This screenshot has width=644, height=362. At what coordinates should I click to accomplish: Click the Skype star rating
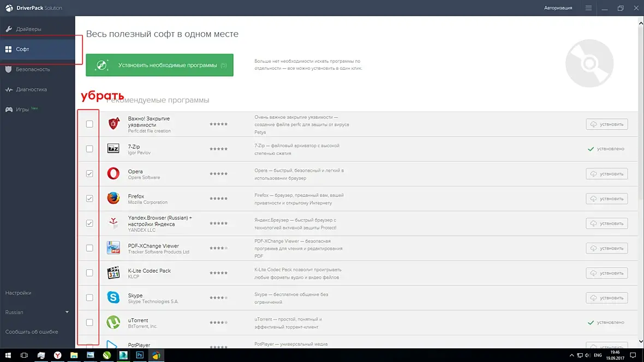coord(218,298)
